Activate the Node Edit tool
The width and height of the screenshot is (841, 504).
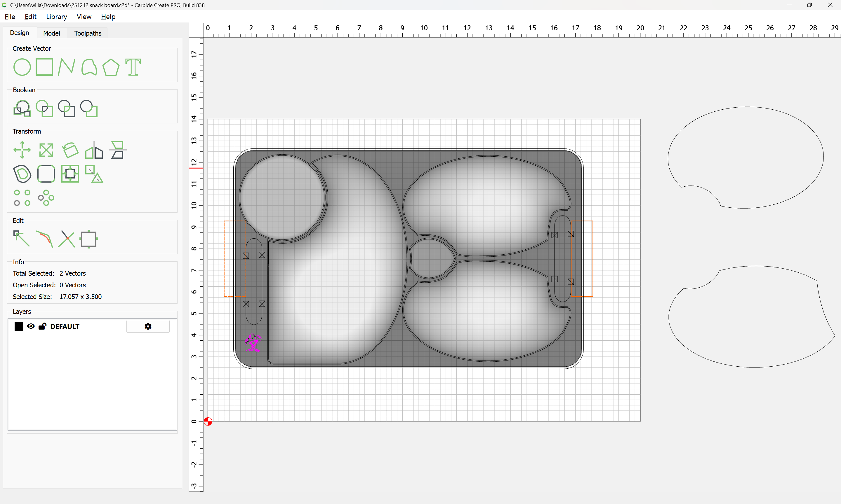coord(21,238)
